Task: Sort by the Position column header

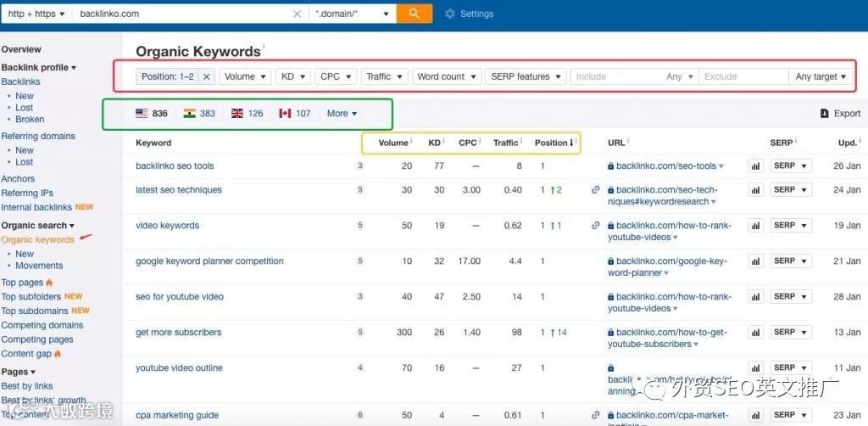Action: tap(554, 143)
